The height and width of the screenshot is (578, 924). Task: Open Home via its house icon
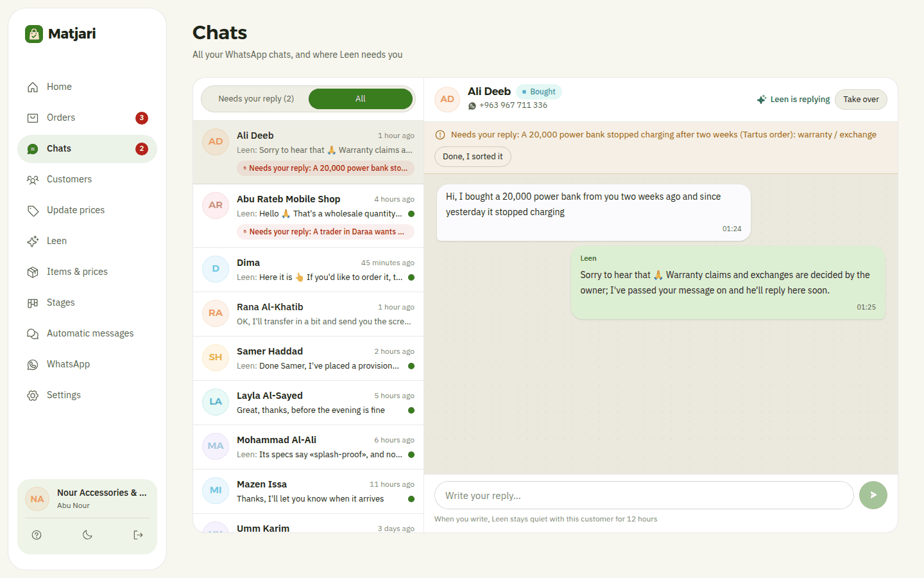click(x=33, y=87)
